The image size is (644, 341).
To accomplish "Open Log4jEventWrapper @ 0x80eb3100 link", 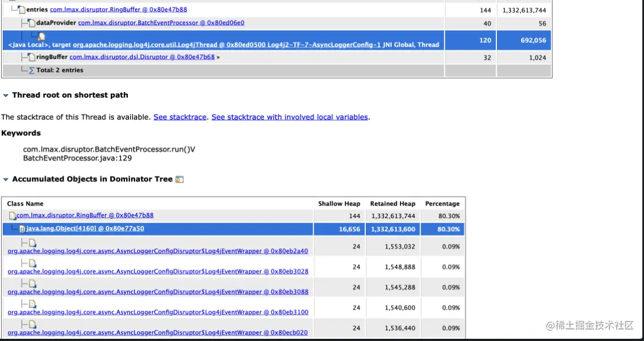I will 158,312.
